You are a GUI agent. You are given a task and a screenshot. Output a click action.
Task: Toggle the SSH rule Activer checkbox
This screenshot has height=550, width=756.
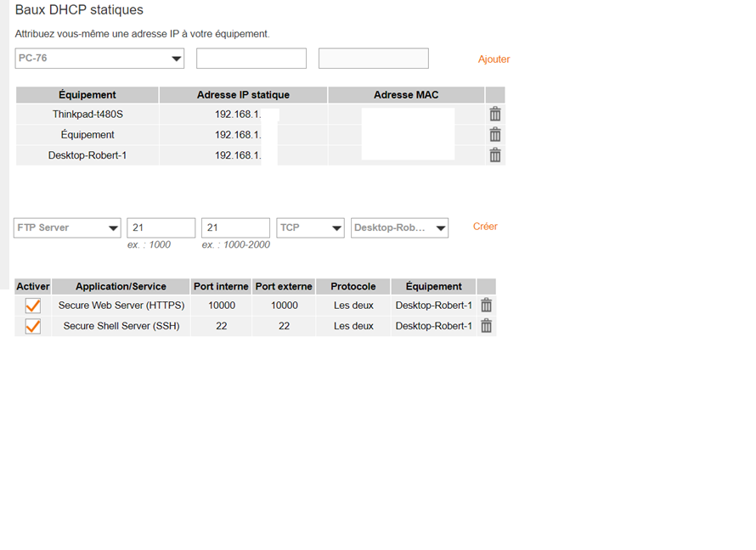[33, 326]
